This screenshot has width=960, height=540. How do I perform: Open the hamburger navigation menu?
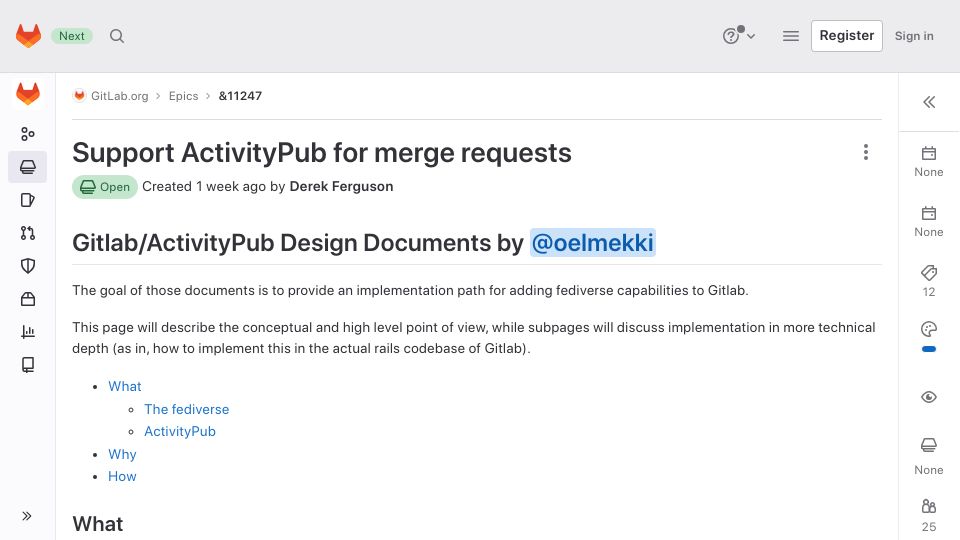point(790,36)
